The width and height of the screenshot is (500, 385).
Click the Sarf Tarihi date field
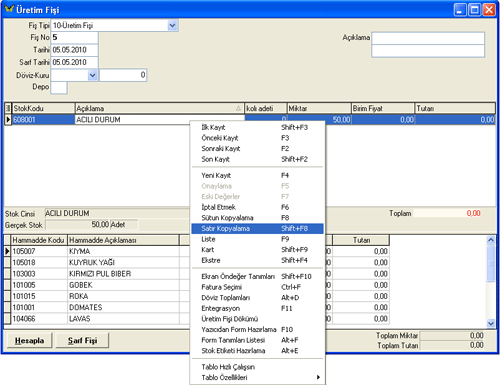(74, 62)
